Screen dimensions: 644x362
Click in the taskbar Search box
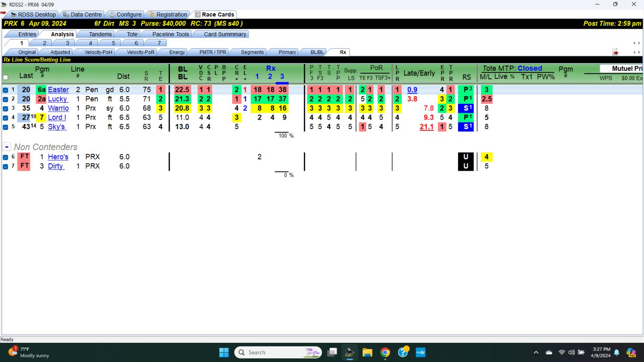tap(278, 353)
